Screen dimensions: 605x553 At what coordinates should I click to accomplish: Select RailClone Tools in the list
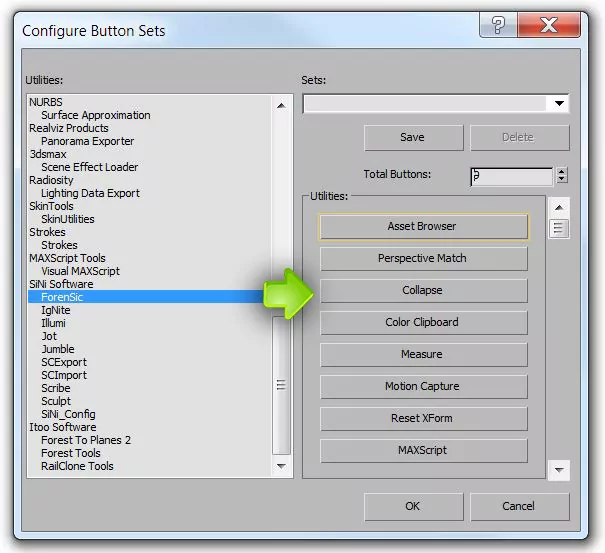pos(77,466)
